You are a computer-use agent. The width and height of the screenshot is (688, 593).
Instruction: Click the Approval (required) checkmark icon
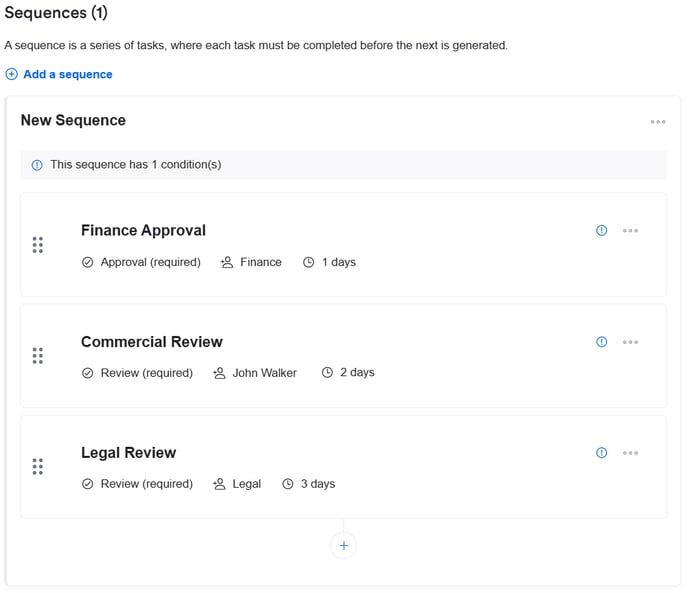pyautogui.click(x=87, y=262)
